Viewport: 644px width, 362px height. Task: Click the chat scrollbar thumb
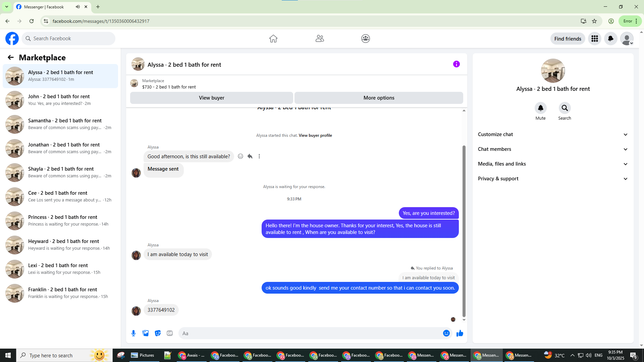click(x=464, y=231)
